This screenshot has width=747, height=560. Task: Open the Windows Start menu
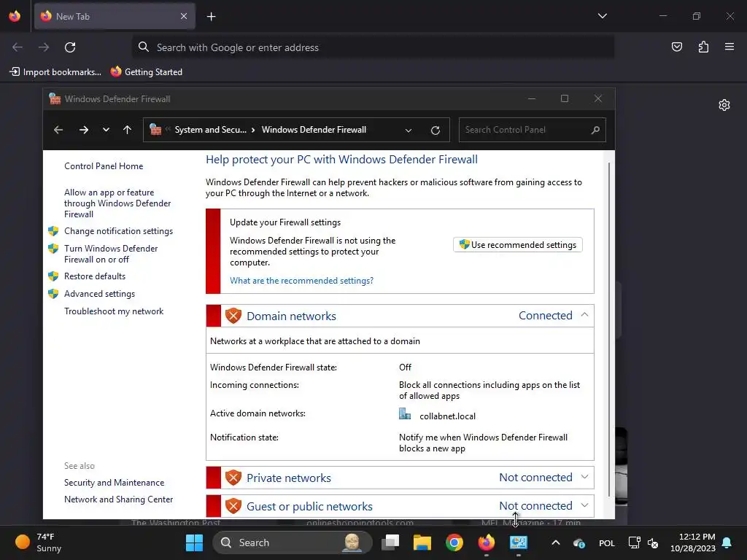click(x=194, y=542)
